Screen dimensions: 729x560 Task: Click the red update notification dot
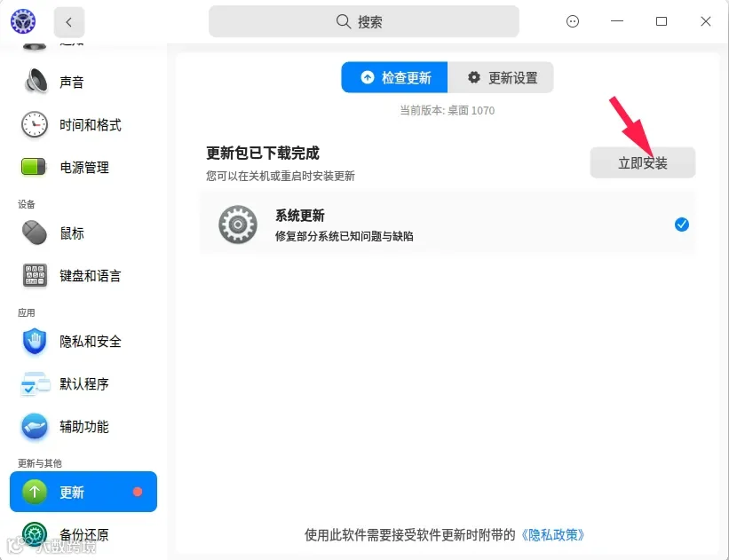[x=138, y=492]
